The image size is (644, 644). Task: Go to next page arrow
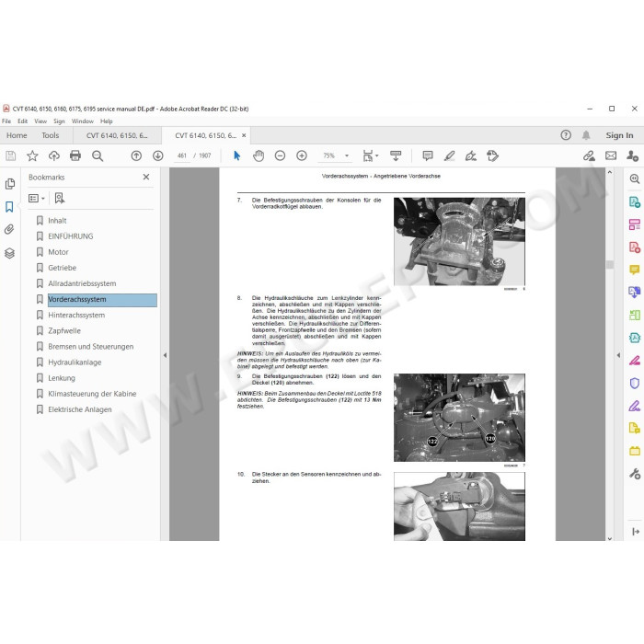157,155
